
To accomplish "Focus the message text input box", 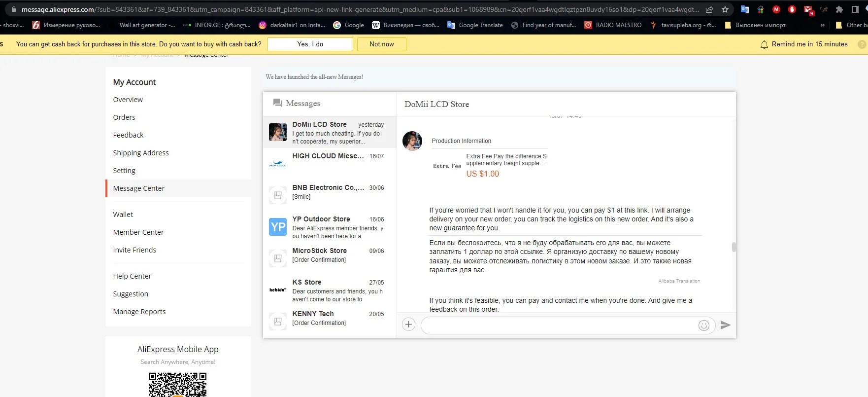I will click(x=559, y=325).
